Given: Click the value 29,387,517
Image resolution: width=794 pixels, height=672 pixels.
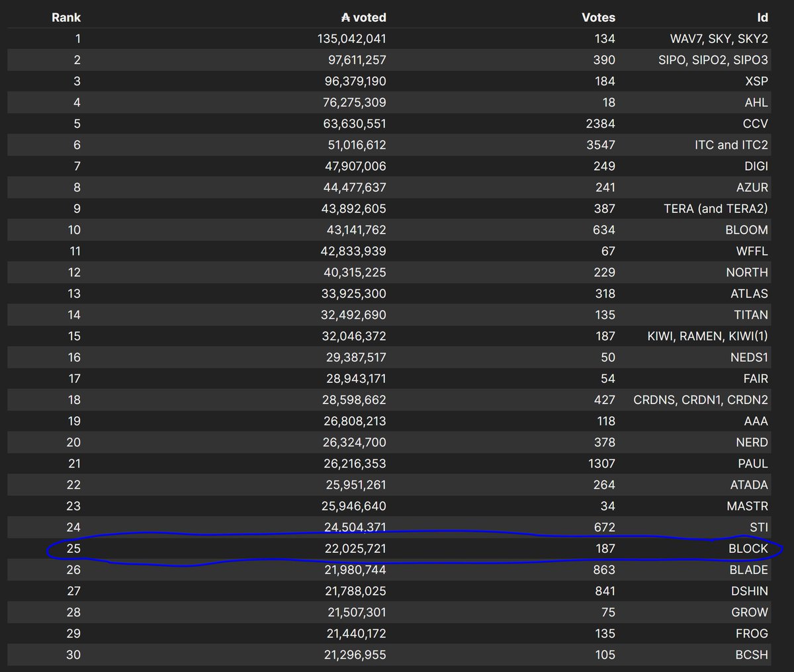Looking at the screenshot, I should (357, 357).
